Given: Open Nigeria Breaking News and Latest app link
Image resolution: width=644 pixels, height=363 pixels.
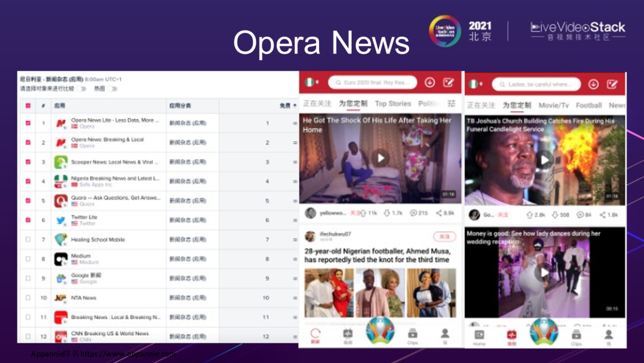Looking at the screenshot, I should coord(116,178).
